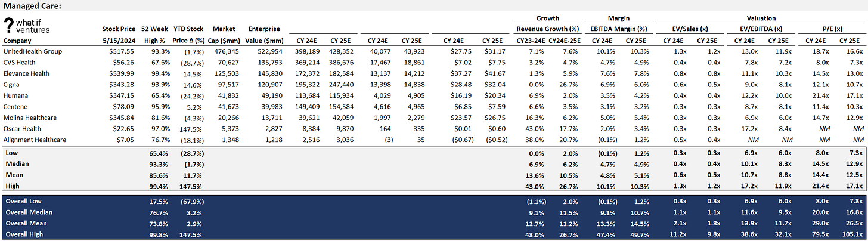Click the 'Company' column header
The height and width of the screenshot is (241, 868).
pyautogui.click(x=17, y=41)
